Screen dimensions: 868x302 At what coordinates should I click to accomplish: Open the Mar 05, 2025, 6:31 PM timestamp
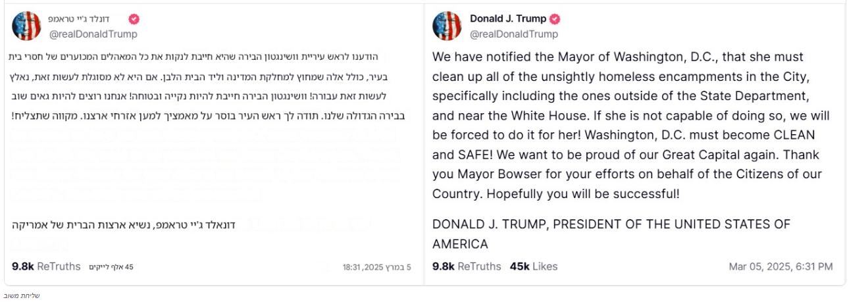point(780,266)
